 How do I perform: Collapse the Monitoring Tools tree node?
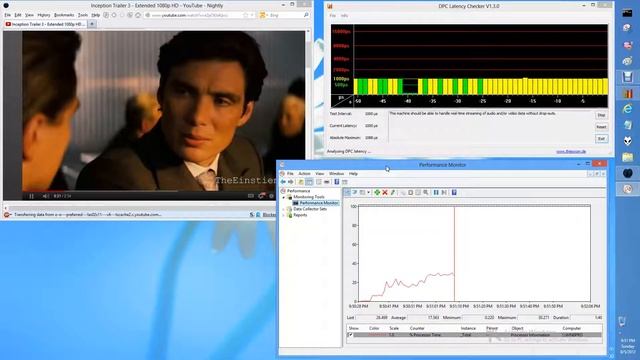click(284, 197)
